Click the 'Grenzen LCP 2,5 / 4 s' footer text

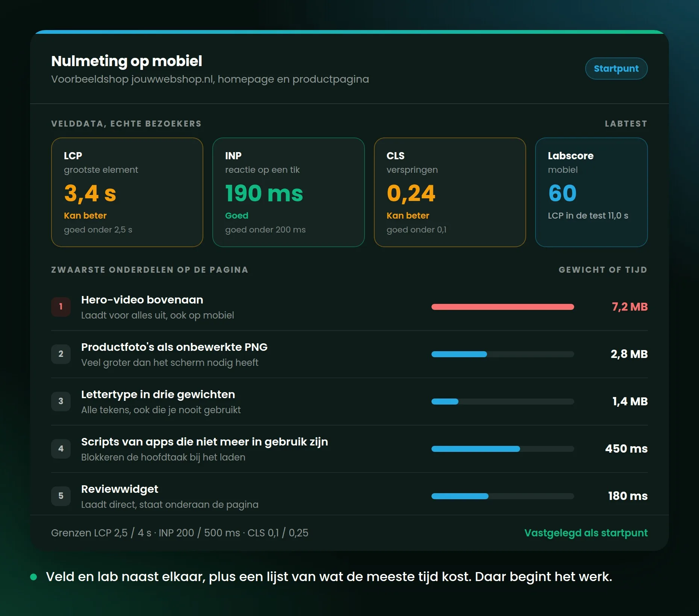pyautogui.click(x=101, y=533)
